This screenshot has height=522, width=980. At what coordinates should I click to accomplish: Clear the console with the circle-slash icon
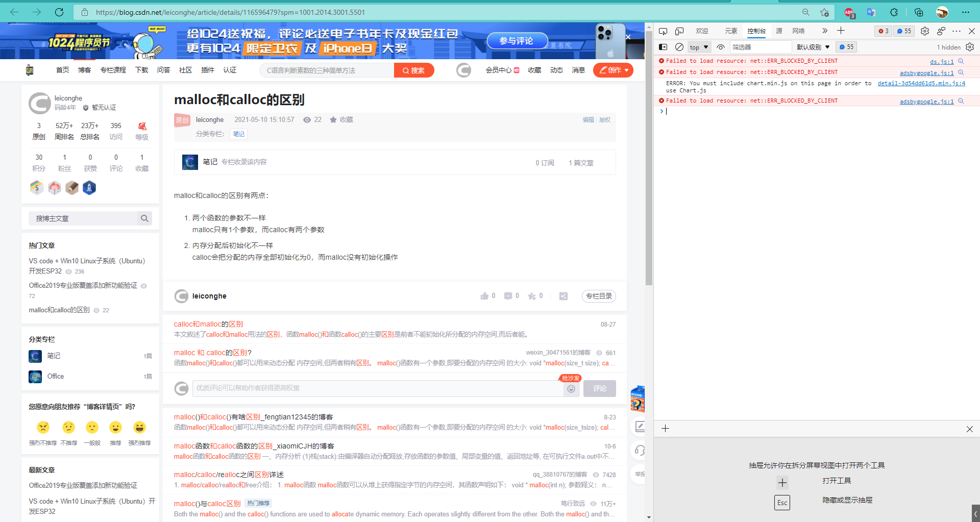[679, 47]
